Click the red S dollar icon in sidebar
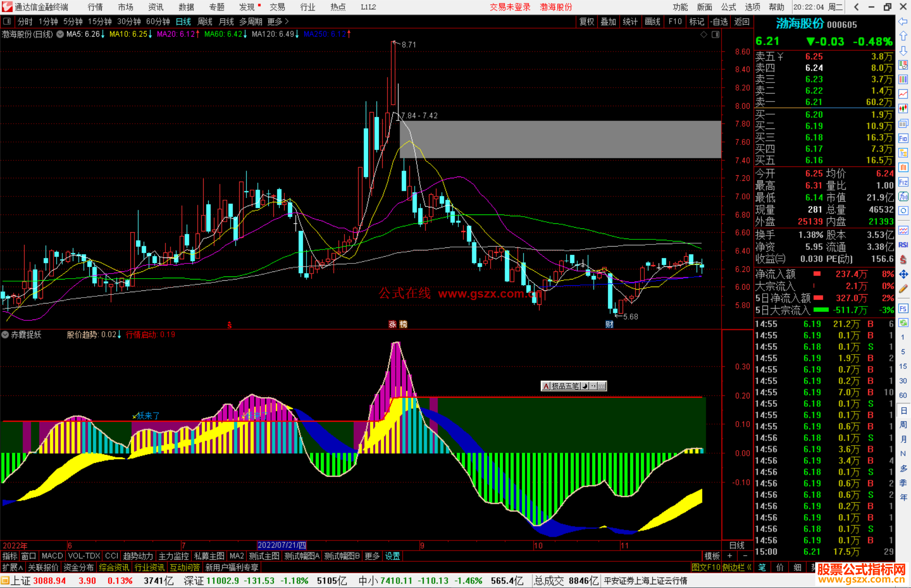The width and height of the screenshot is (911, 588). (x=903, y=260)
